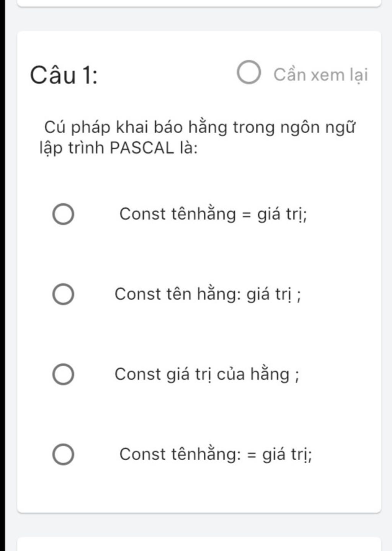Choose radio option "Const tên hằng: giá trị ;"

(63, 294)
